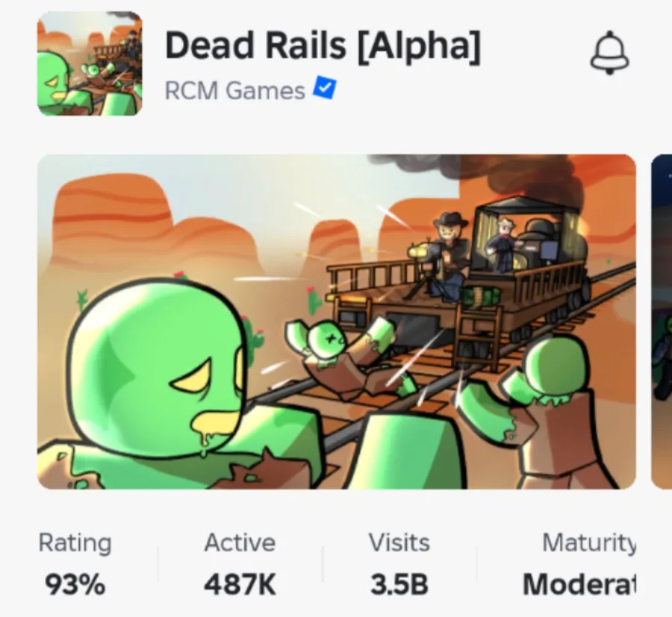Turn on notifications with the bell icon

point(610,53)
